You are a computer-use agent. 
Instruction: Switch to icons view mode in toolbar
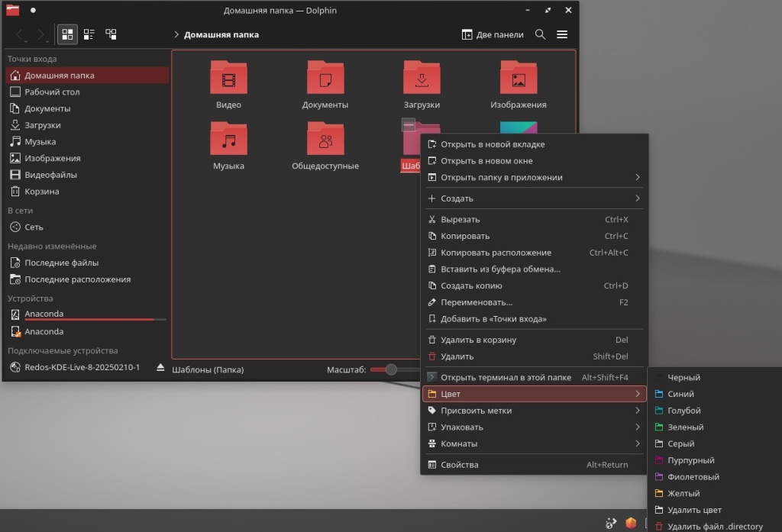67,34
